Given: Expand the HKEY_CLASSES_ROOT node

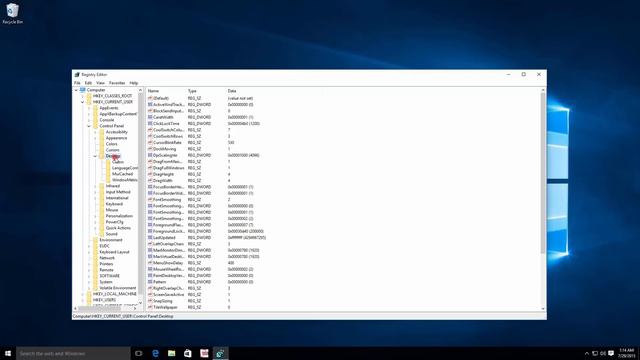Looking at the screenshot, I should pos(83,96).
